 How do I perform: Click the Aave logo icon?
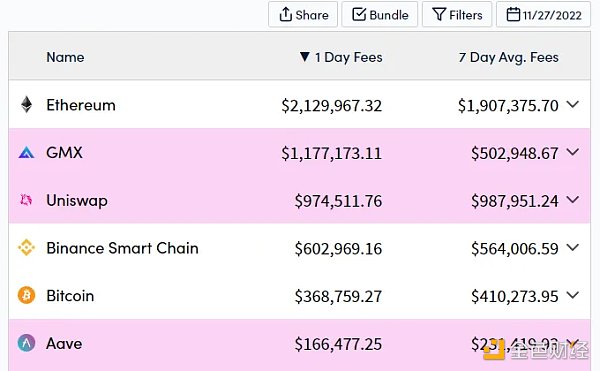pos(26,343)
